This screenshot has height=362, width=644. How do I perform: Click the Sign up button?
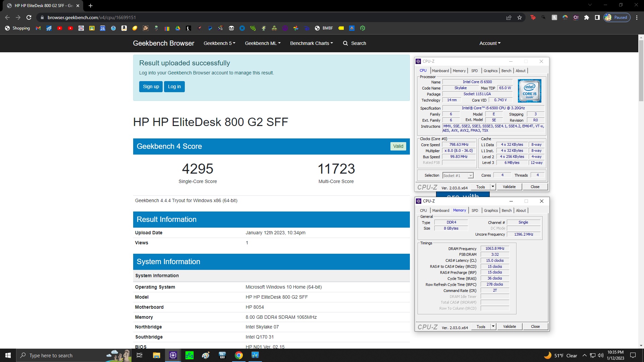[151, 86]
